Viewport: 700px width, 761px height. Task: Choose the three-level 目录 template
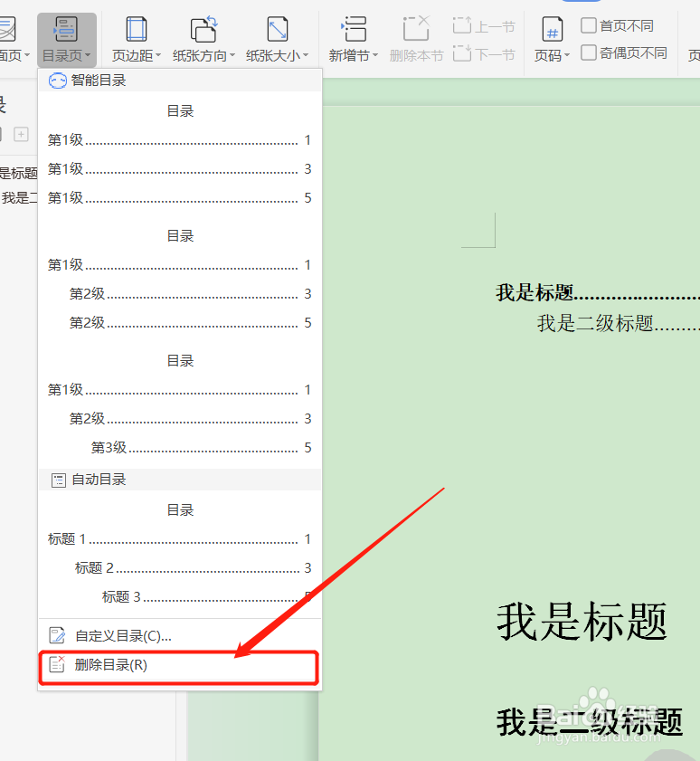click(179, 404)
